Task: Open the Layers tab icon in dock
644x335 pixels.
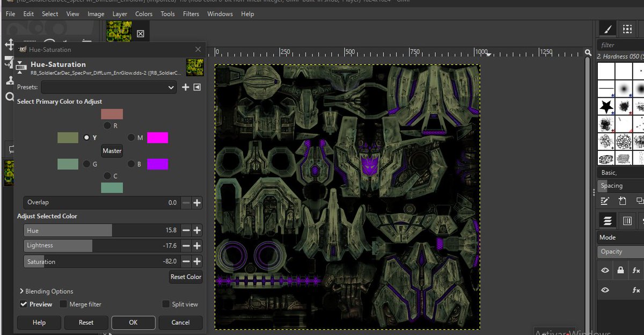Action: coord(608,221)
